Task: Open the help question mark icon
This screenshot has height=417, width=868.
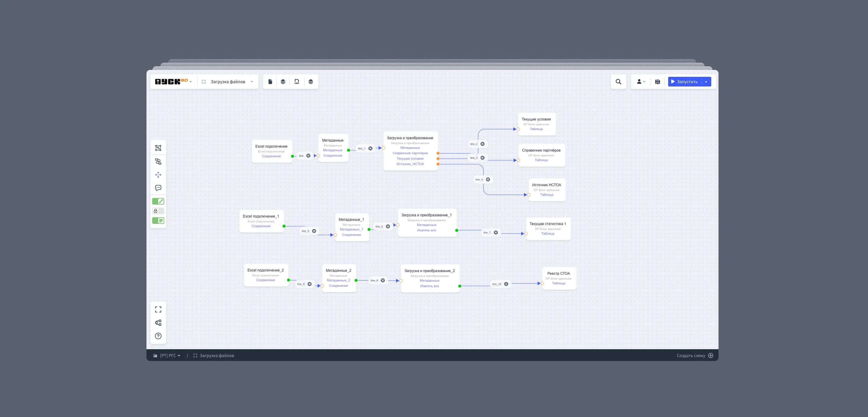Action: pyautogui.click(x=158, y=336)
